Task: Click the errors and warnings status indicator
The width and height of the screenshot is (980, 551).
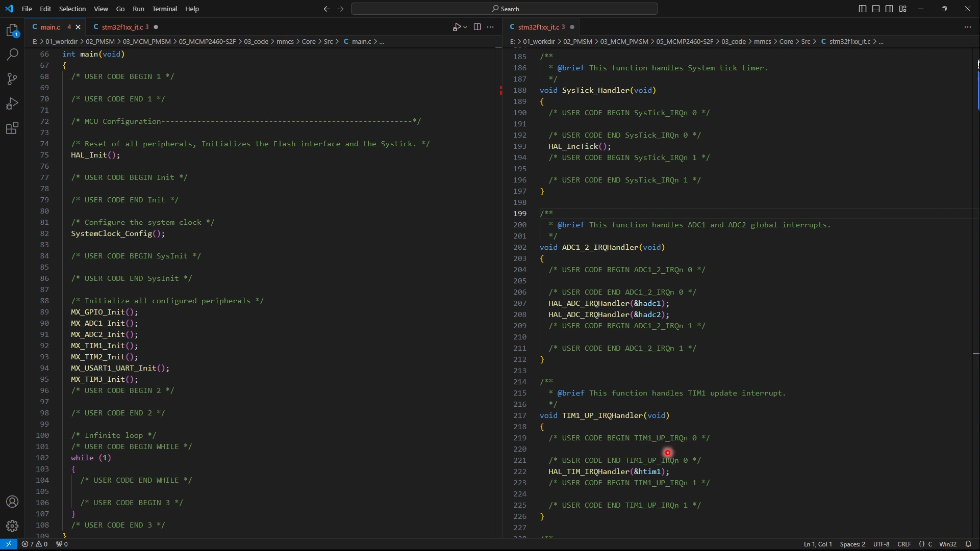Action: click(x=35, y=544)
